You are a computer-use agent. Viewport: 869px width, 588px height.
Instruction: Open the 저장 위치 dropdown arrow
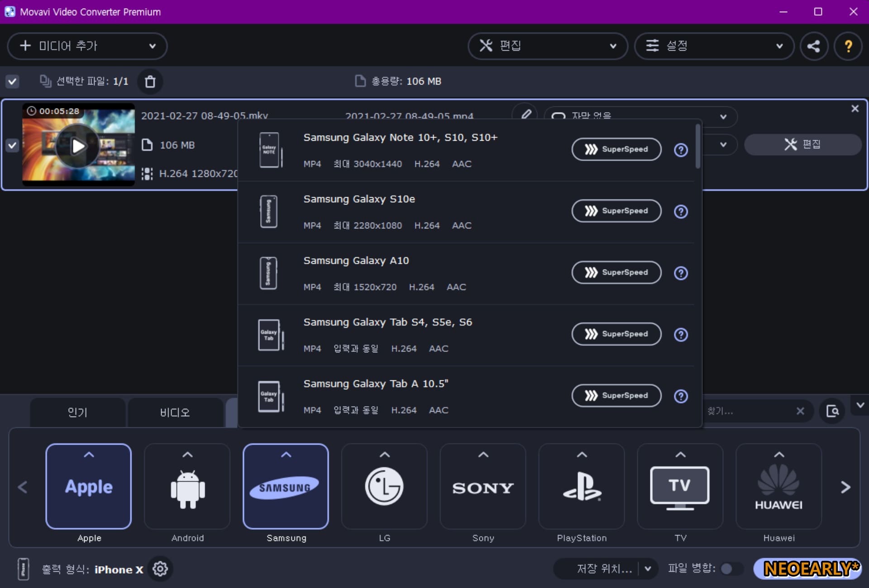click(648, 569)
